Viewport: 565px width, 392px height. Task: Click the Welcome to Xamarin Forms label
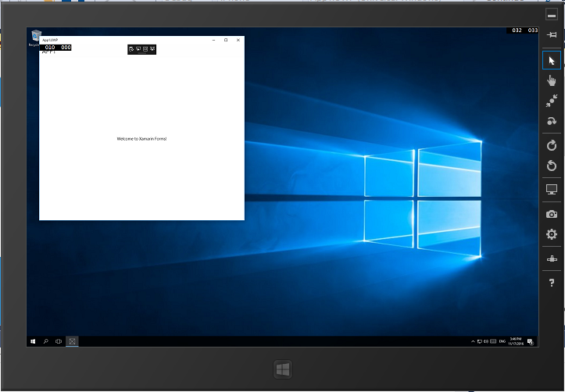point(141,139)
